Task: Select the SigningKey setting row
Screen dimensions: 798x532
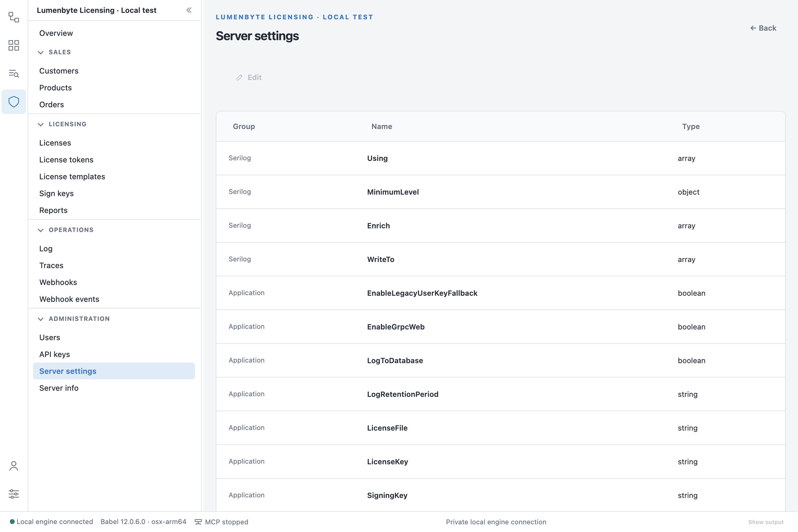Action: click(x=500, y=495)
